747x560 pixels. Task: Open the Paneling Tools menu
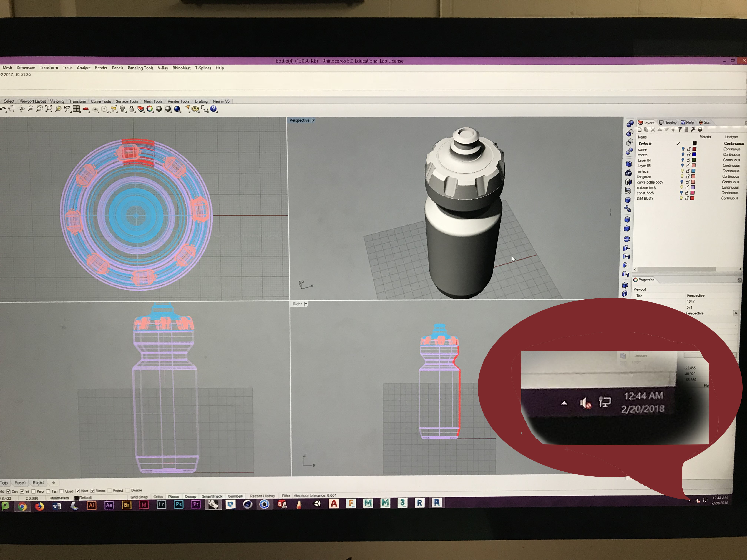pos(140,68)
